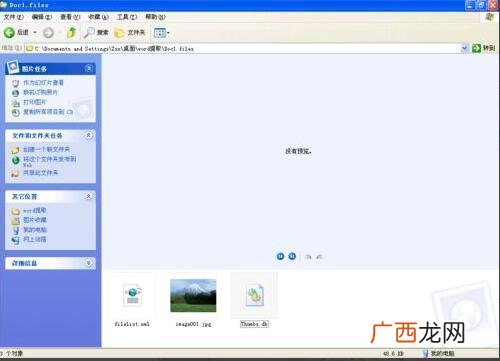
Task: Select the filelist.xml file icon
Action: point(133,295)
